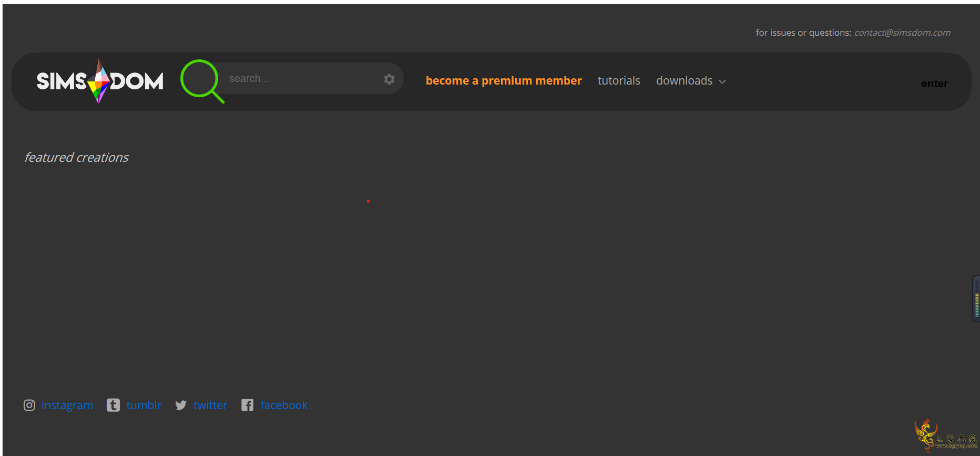
Task: Click the enter login link
Action: tap(934, 84)
